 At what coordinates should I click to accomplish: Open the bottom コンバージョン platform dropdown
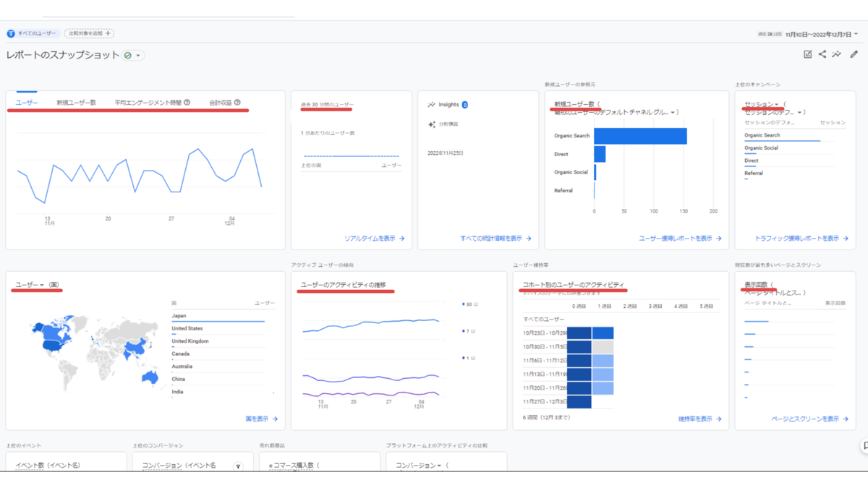(x=419, y=466)
